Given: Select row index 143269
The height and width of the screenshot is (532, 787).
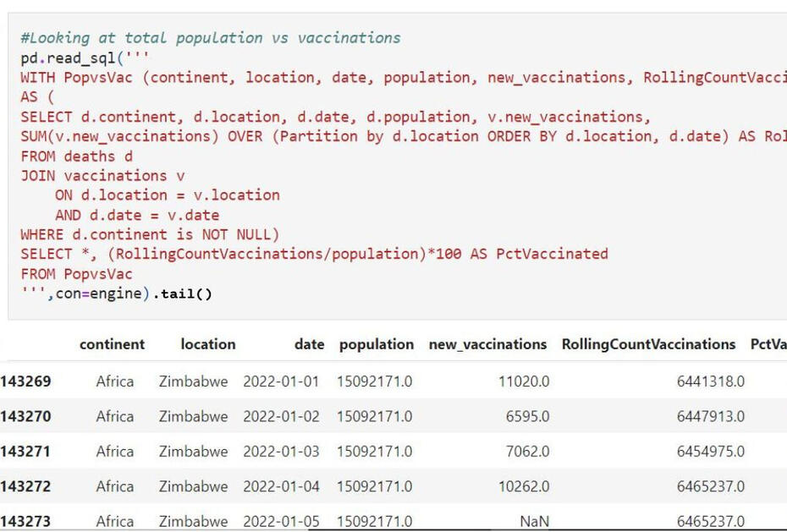Looking at the screenshot, I should (x=25, y=381).
